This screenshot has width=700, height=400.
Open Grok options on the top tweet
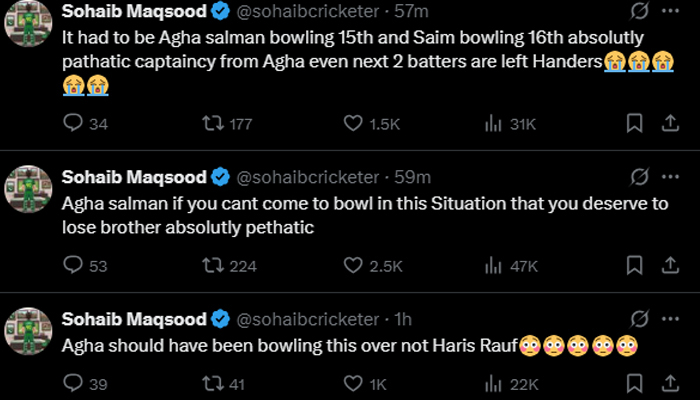636,12
